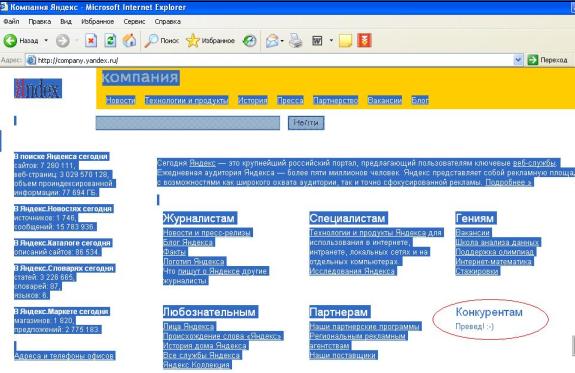Screen dimensions: 575x373
Task: Expand the Back button history dropdown arrow
Action: 46,40
